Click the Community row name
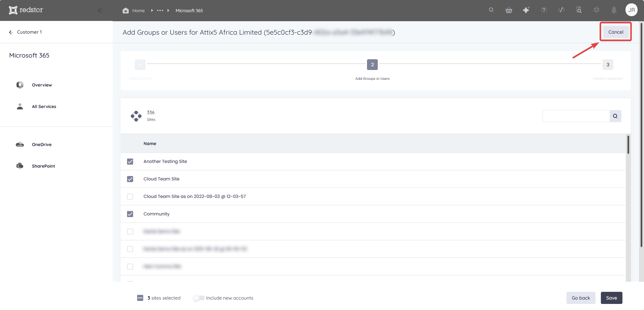This screenshot has width=644, height=310. coord(156,214)
